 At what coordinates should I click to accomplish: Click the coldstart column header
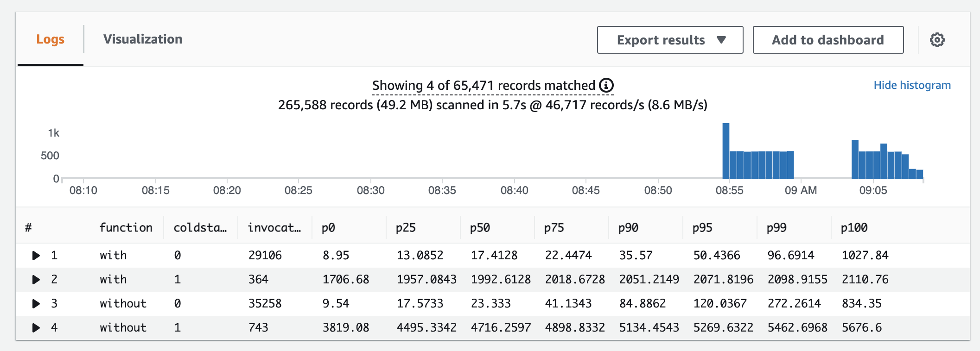pos(200,228)
